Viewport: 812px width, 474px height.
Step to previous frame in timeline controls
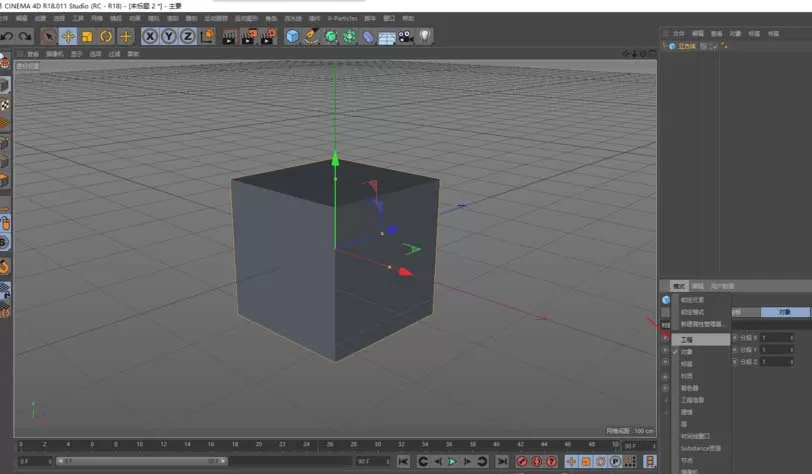438,461
